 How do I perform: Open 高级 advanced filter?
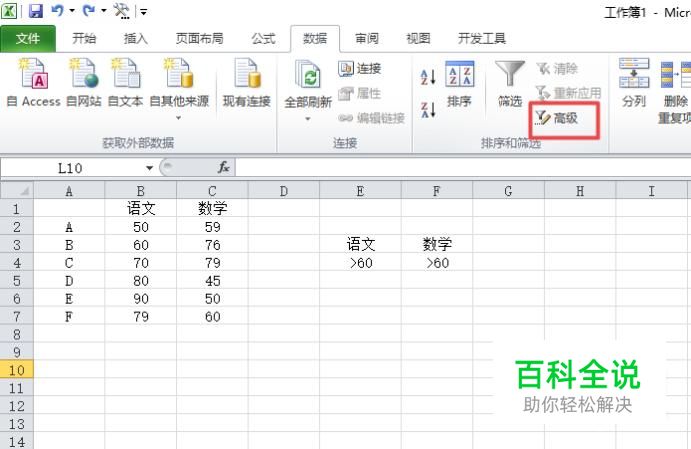pos(557,118)
